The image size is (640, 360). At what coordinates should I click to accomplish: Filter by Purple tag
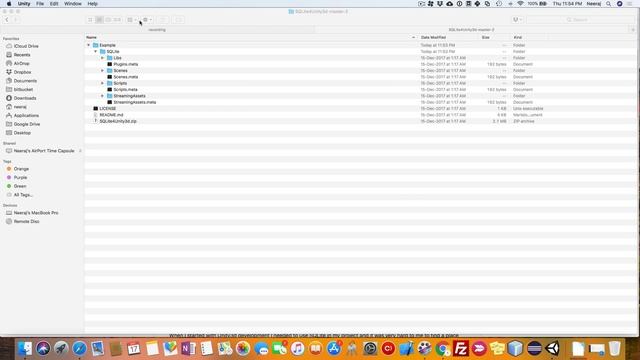20,178
